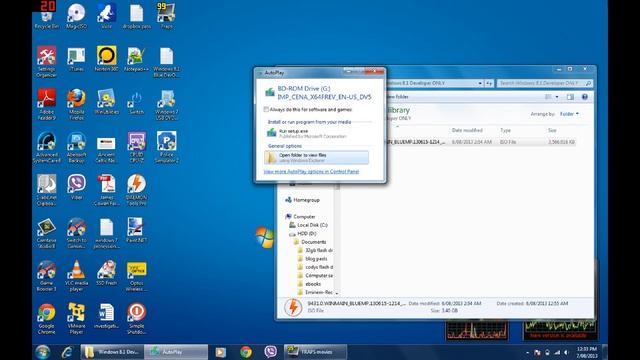Select the Norton 360 desktop icon
640x360 pixels.
point(107,60)
